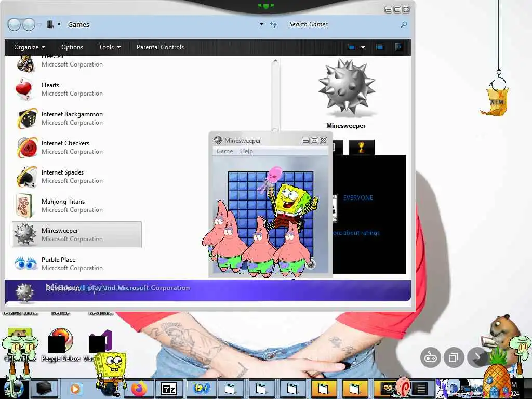Open the Organize dropdown menu

[30, 47]
